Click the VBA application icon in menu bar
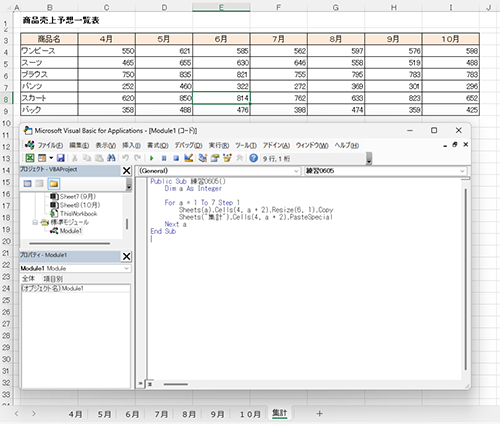This screenshot has width=500, height=424. tap(30, 145)
